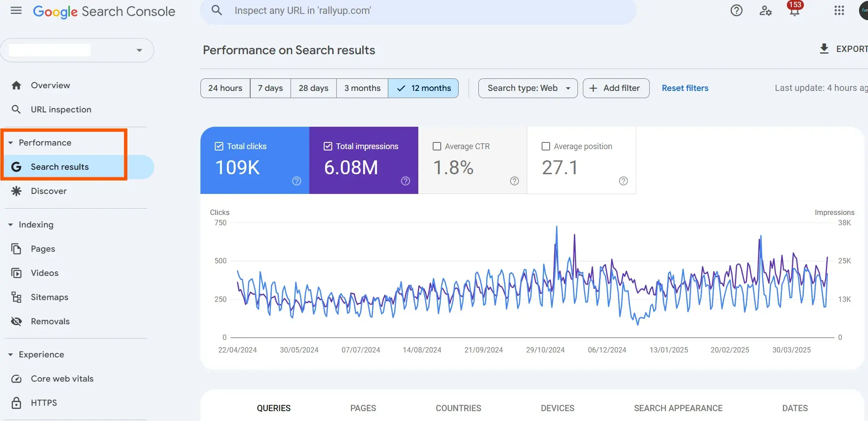Open the Search type Web dropdown
Image resolution: width=868 pixels, height=421 pixels.
(527, 88)
